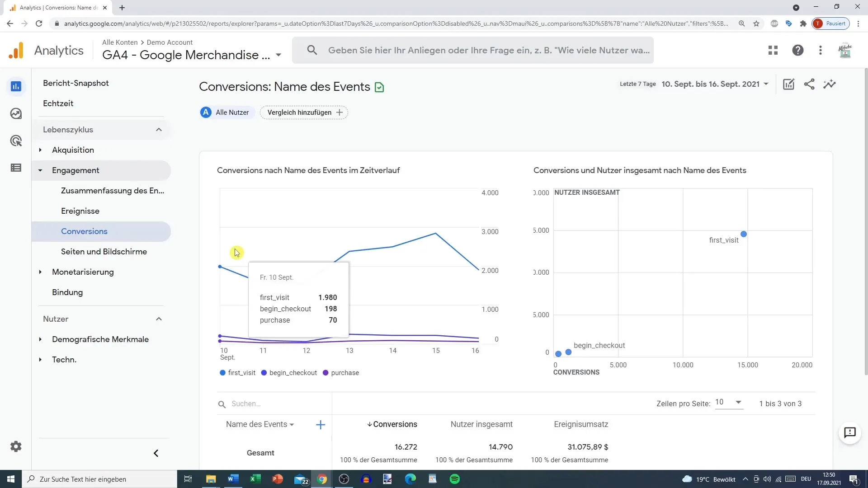Open the Explore icon in left rail
The width and height of the screenshot is (868, 488).
coord(16,113)
